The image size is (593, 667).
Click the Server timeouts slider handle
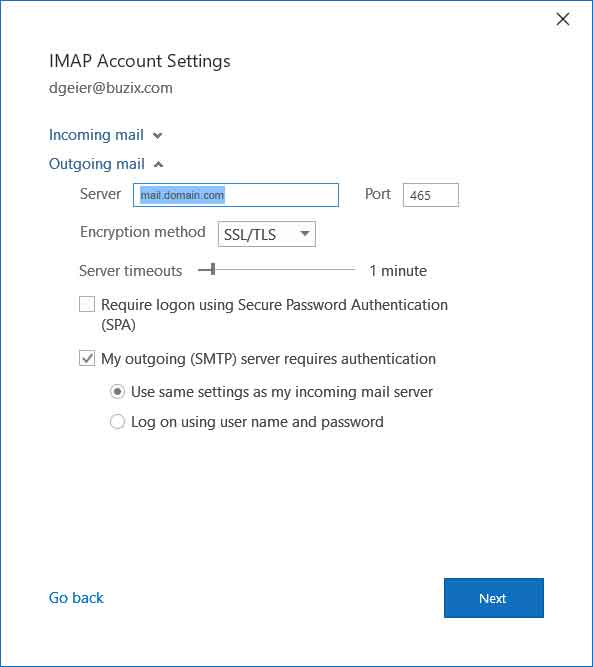213,269
